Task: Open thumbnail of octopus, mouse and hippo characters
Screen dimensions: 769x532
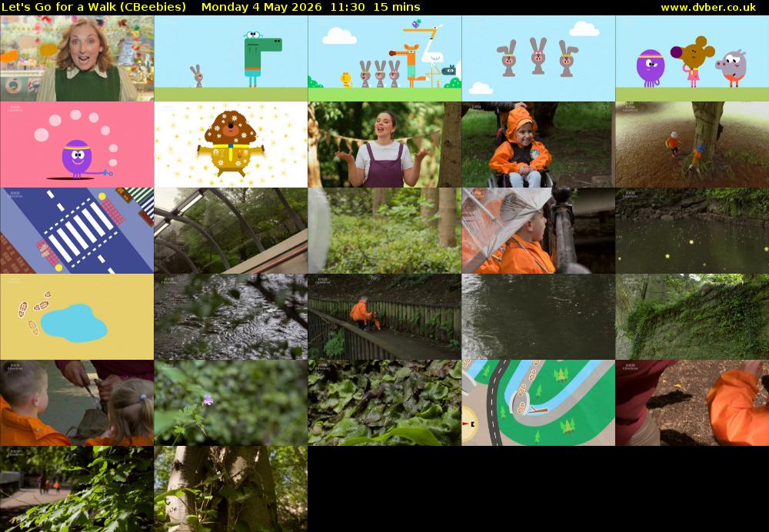Action: (x=692, y=58)
